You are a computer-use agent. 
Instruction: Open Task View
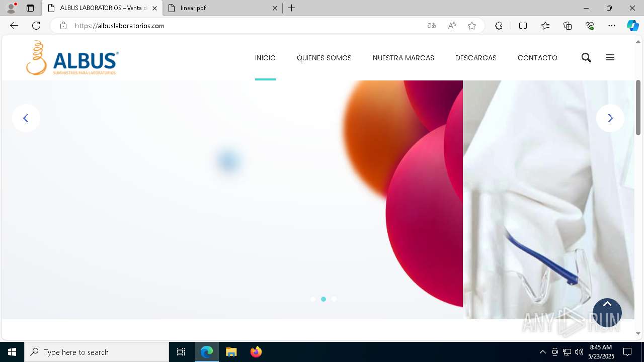click(x=181, y=352)
